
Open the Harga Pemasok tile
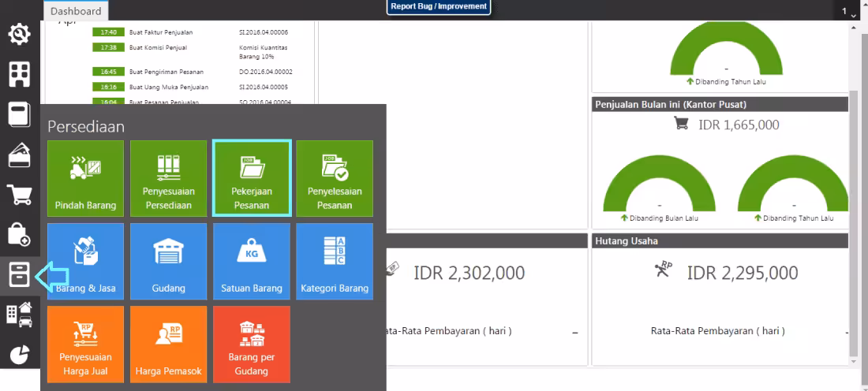click(168, 344)
